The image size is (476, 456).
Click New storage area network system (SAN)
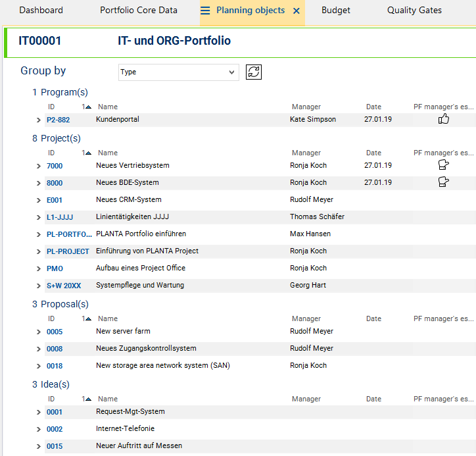pyautogui.click(x=163, y=365)
